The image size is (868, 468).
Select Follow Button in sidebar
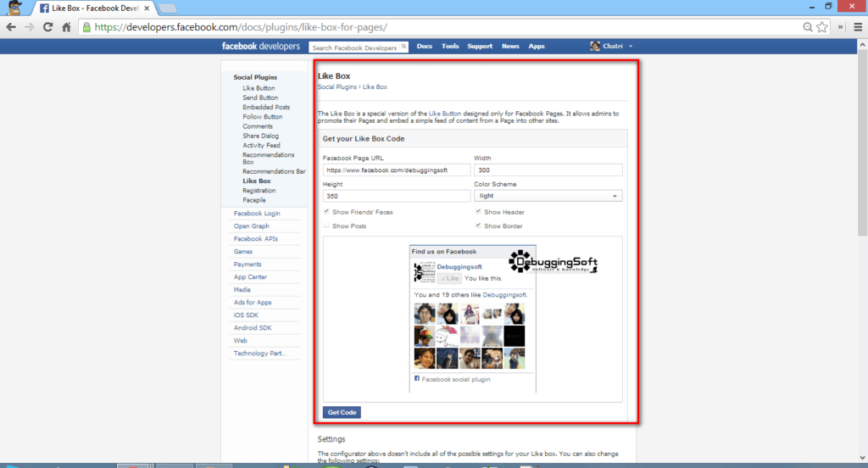(263, 116)
